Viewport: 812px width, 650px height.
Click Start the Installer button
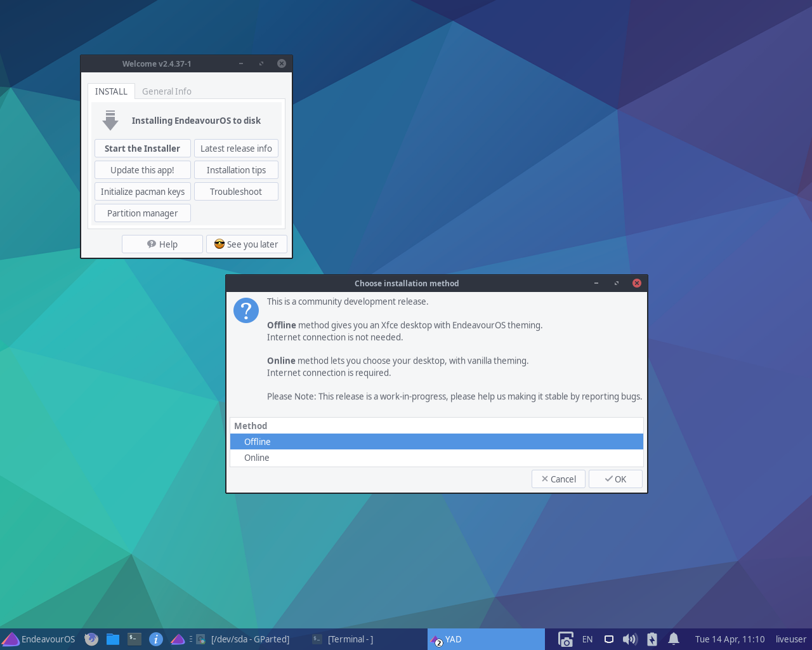(142, 149)
